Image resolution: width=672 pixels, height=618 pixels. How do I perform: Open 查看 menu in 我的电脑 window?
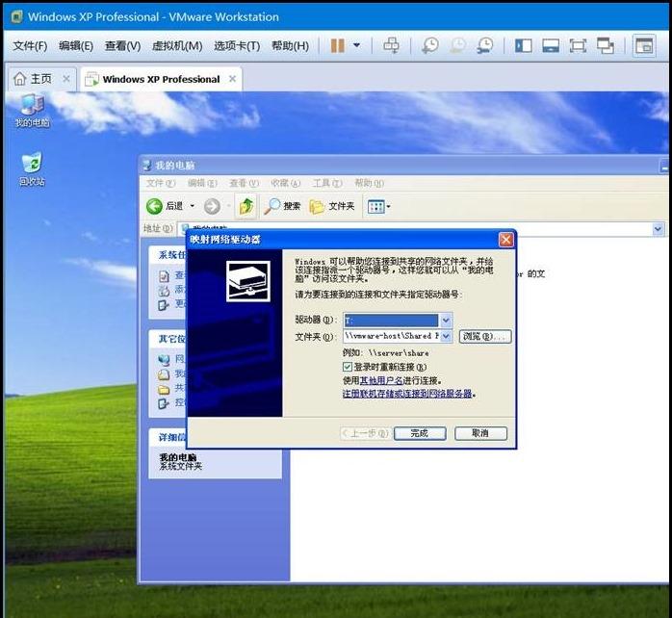point(244,184)
